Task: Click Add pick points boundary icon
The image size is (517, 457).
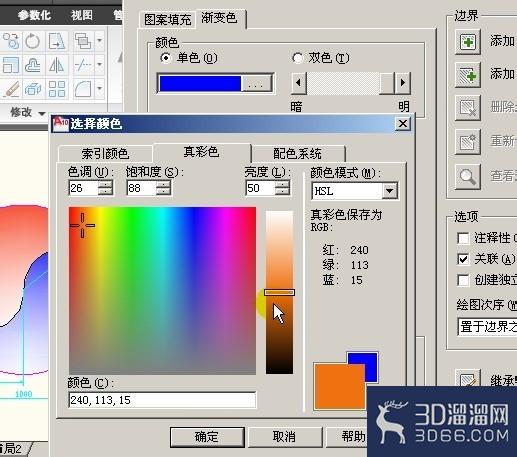Action: pos(468,42)
